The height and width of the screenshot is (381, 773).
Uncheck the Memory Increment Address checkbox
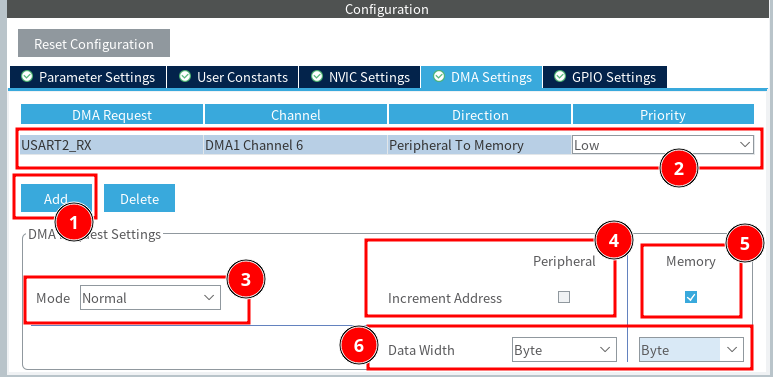[691, 297]
